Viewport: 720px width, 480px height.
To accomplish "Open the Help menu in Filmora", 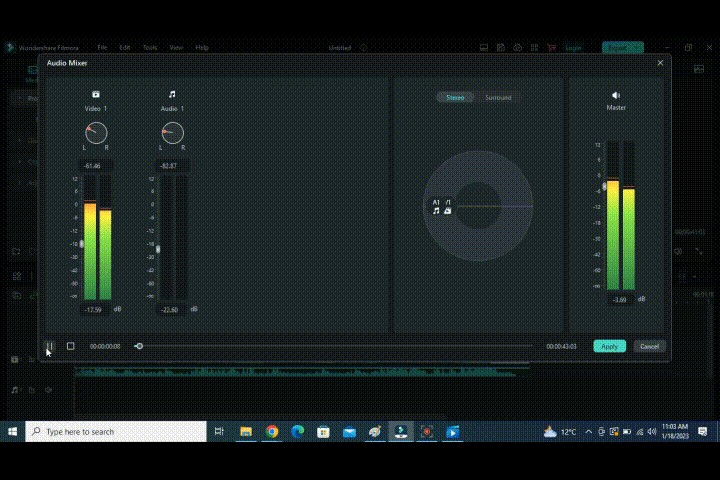I will point(202,47).
